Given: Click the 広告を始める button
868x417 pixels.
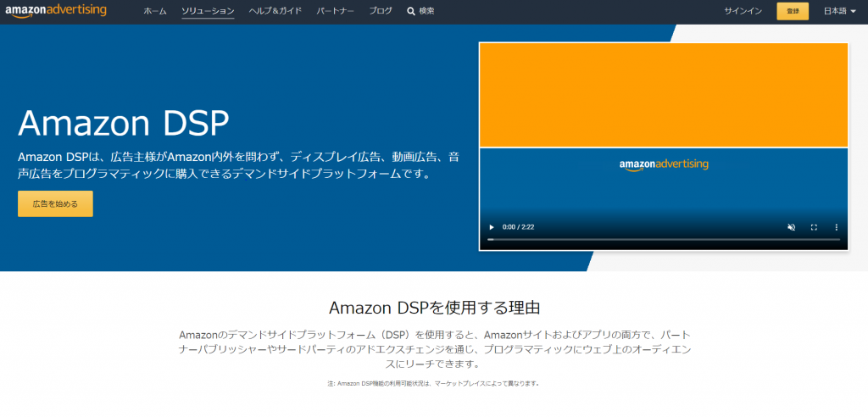Looking at the screenshot, I should point(55,203).
